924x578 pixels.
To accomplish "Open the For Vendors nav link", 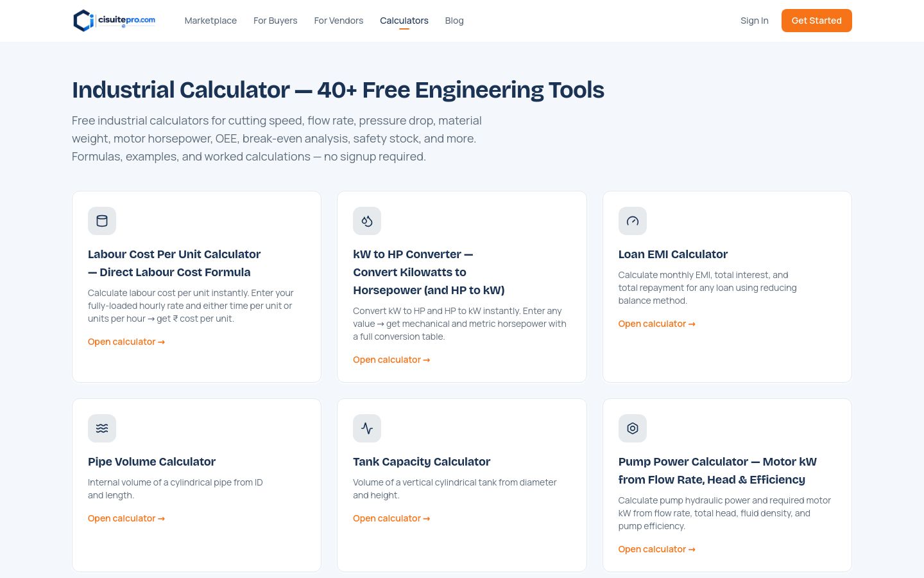I will [x=339, y=21].
